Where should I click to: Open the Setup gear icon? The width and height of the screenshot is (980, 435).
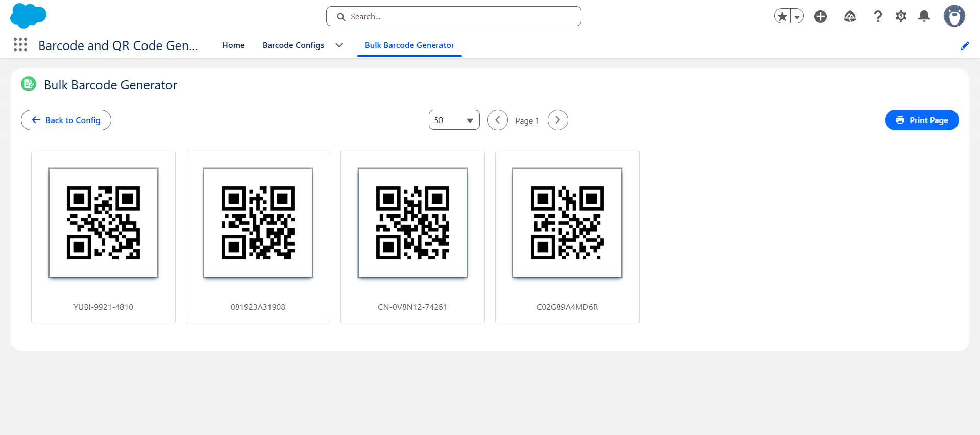tap(901, 16)
